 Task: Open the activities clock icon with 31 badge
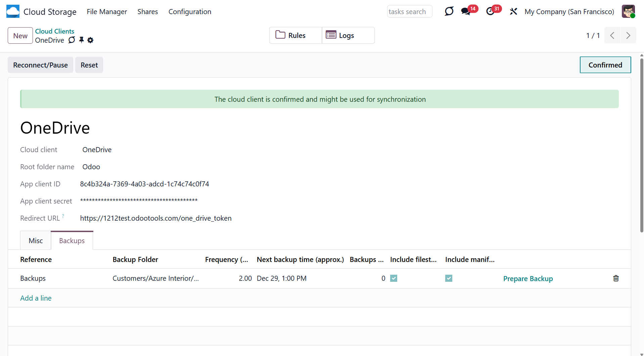pyautogui.click(x=490, y=11)
